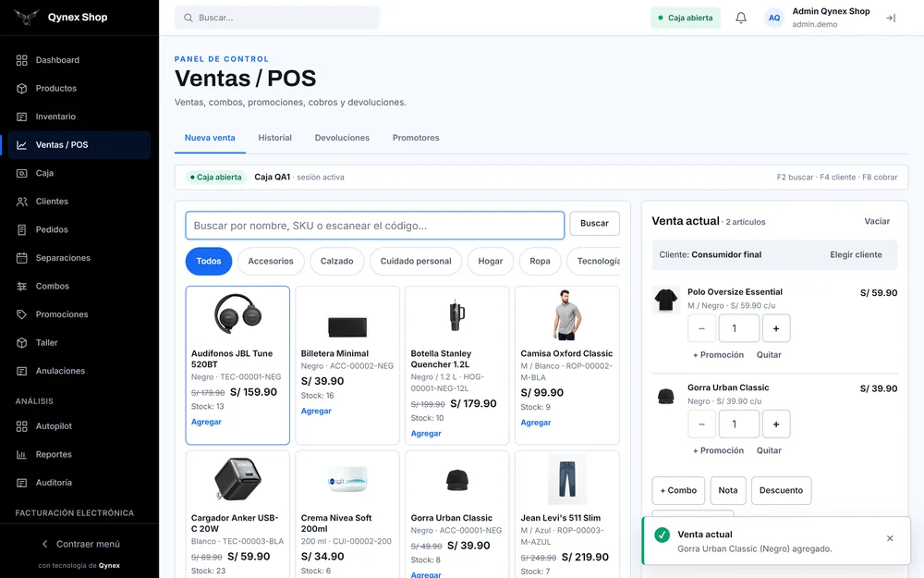Image resolution: width=924 pixels, height=578 pixels.
Task: Open the Caja sidebar icon
Action: pos(22,174)
